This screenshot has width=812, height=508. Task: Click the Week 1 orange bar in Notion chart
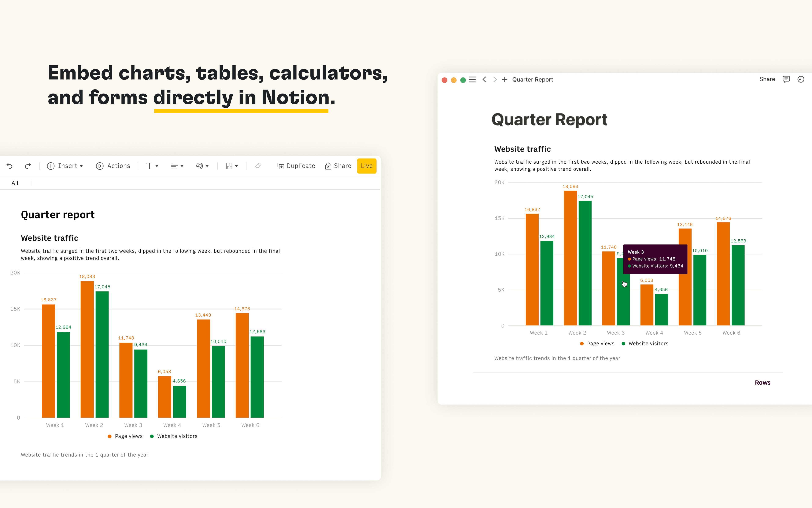pos(532,269)
